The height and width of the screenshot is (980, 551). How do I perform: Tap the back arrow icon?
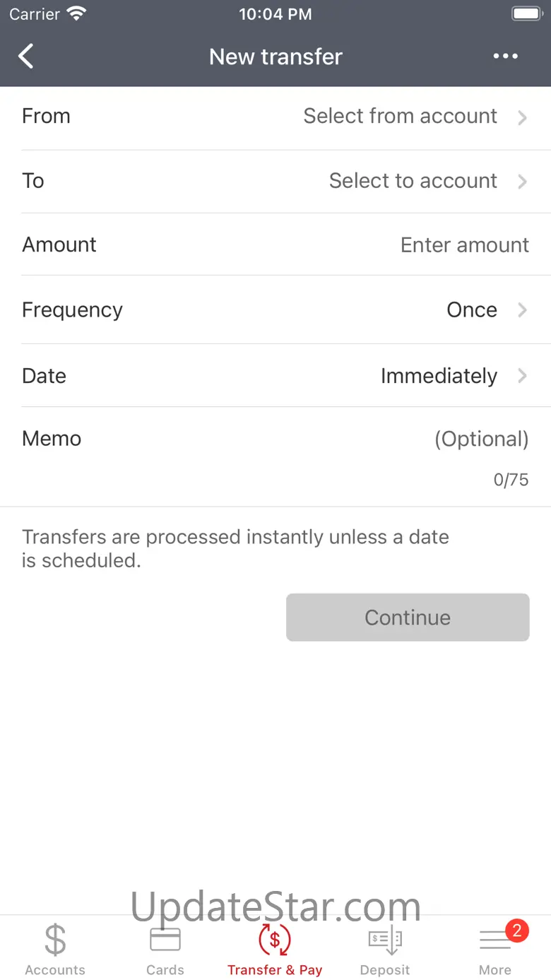pos(26,57)
